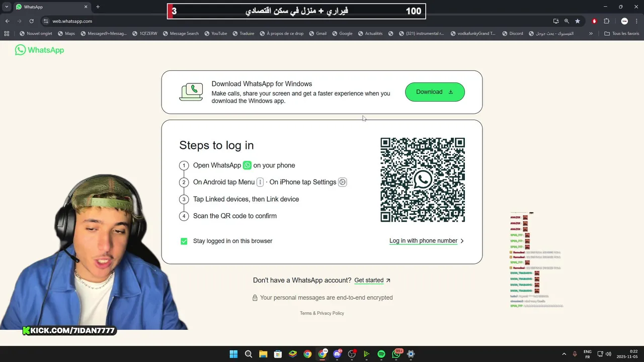Click the Chrome profile avatar icon

tap(624, 21)
